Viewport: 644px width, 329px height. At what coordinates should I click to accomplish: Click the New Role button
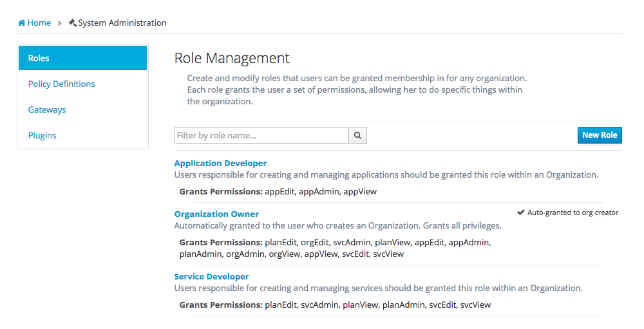point(599,135)
